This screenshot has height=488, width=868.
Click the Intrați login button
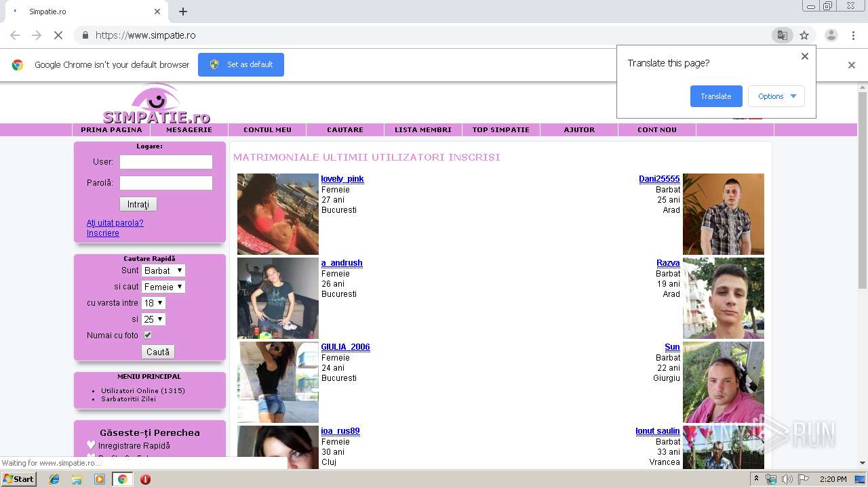click(138, 204)
